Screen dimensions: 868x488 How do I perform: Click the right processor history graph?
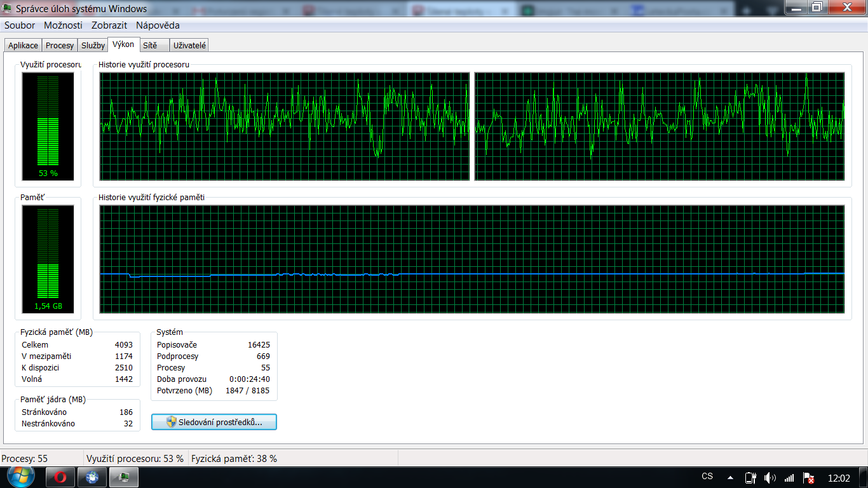[x=660, y=126]
